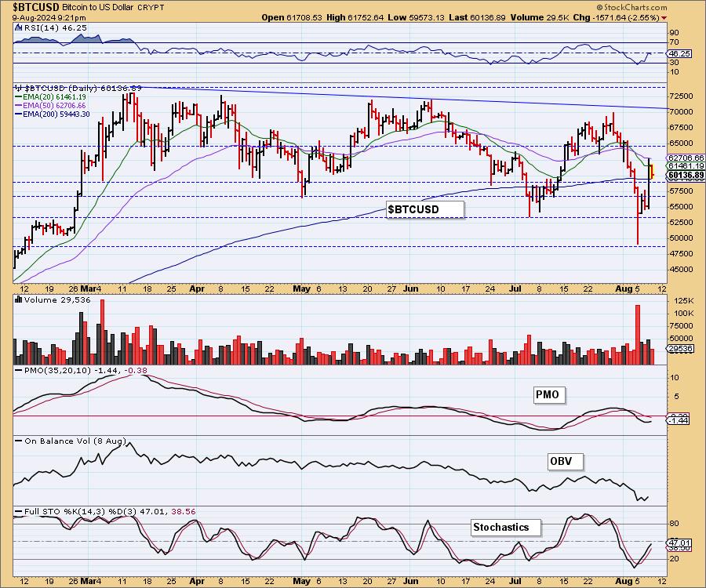Image resolution: width=706 pixels, height=588 pixels.
Task: Click the EMA(20) 61461.19 legend entry
Action: (54, 96)
